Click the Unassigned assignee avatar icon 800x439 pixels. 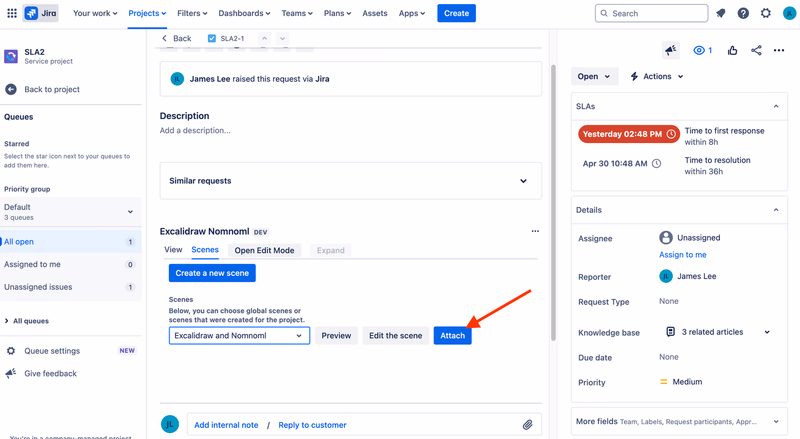[666, 237]
